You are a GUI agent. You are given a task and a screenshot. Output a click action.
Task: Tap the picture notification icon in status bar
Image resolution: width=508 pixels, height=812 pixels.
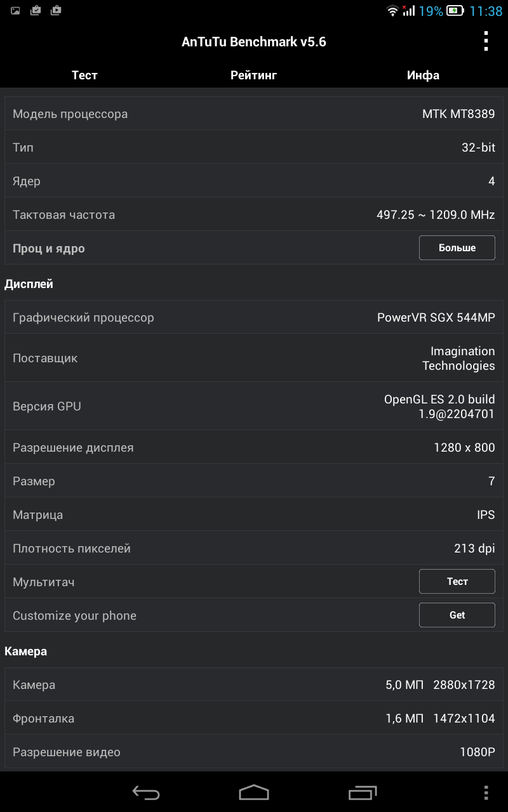pyautogui.click(x=15, y=10)
